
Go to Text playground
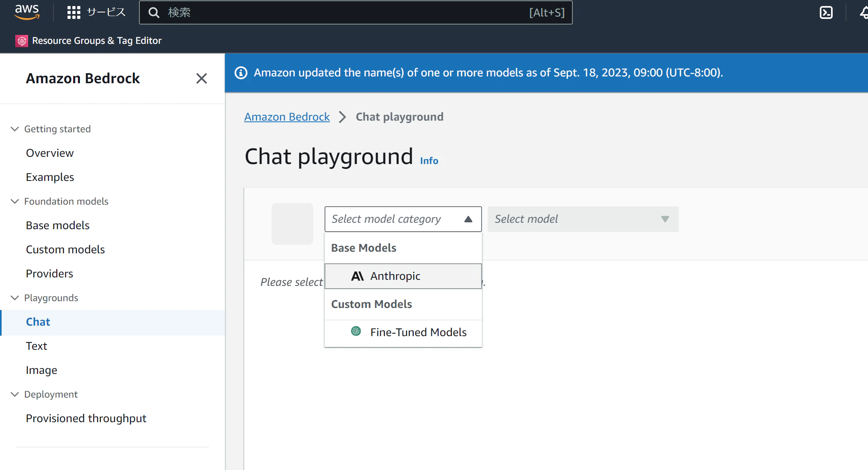click(x=37, y=346)
